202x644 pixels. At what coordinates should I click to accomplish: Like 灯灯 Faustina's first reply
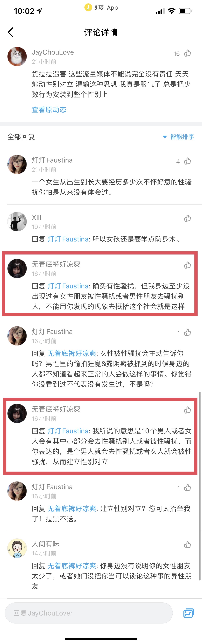[187, 161]
